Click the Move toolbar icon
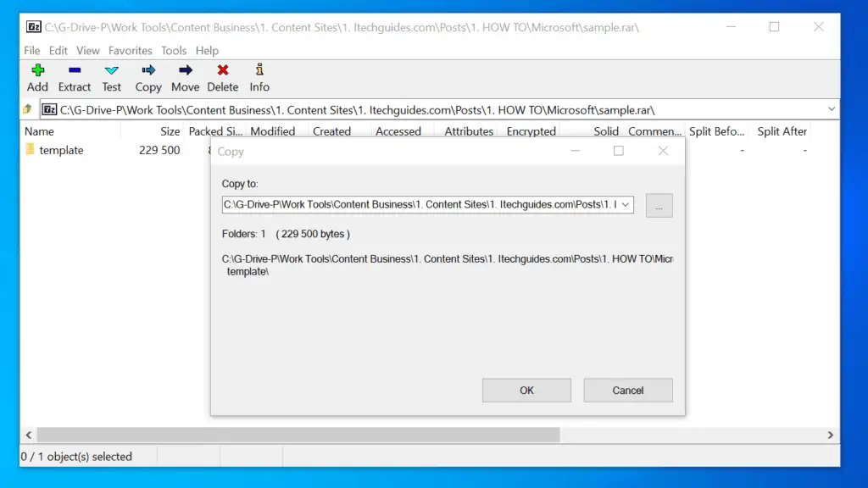 (x=185, y=71)
